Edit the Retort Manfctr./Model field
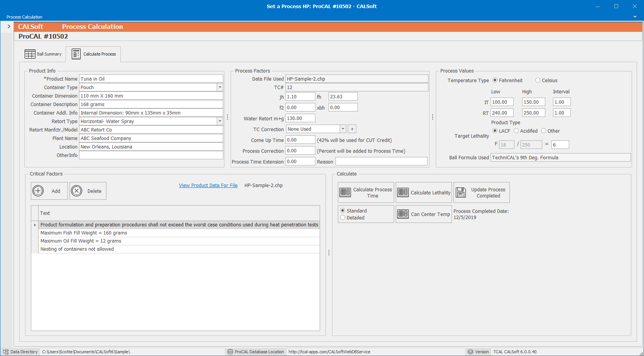644x356 pixels. coord(151,130)
